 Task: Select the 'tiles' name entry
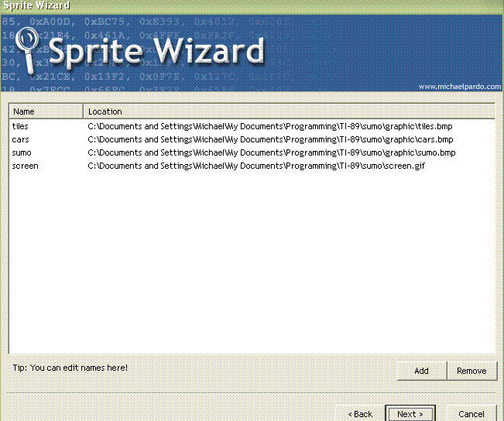[x=20, y=126]
